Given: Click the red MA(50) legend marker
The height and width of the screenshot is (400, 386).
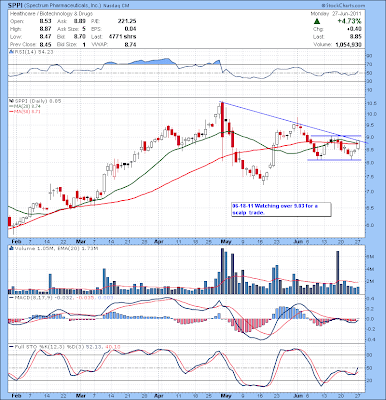Looking at the screenshot, I should pyautogui.click(x=10, y=111).
